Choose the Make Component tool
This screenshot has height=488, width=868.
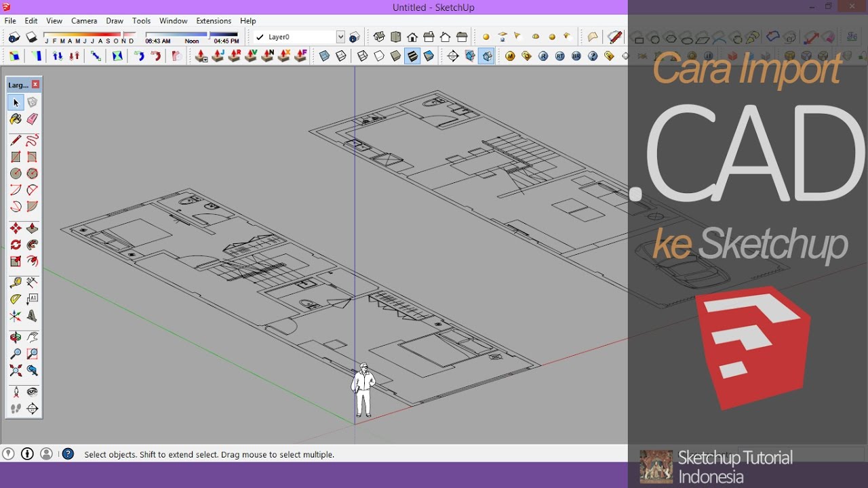coord(33,102)
